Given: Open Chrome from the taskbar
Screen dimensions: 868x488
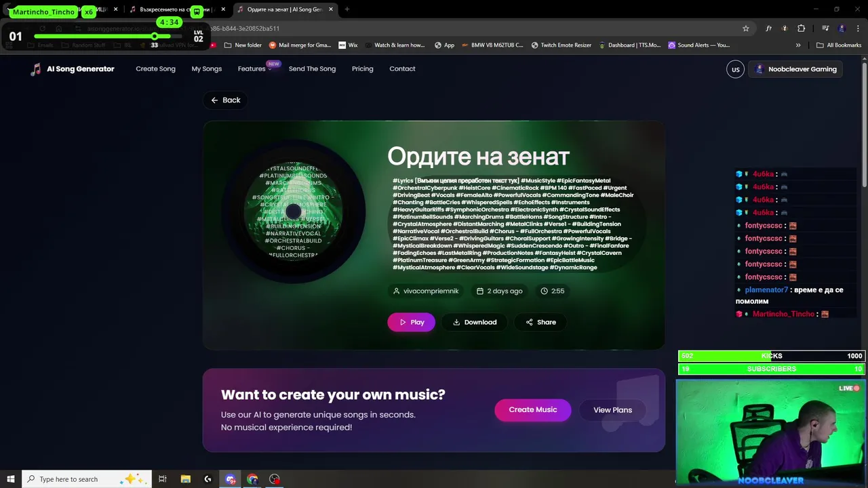Looking at the screenshot, I should point(252,479).
